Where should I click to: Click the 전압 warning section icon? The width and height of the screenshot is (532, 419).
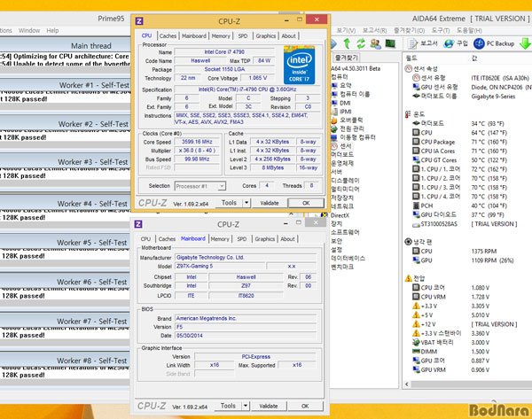click(x=409, y=278)
